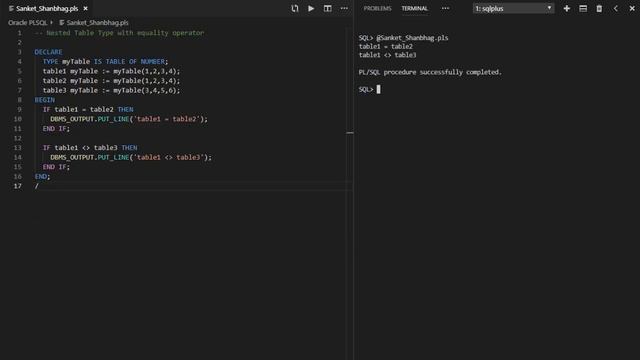
Task: Click the SQL> prompt cursor in terminal
Action: tap(378, 89)
